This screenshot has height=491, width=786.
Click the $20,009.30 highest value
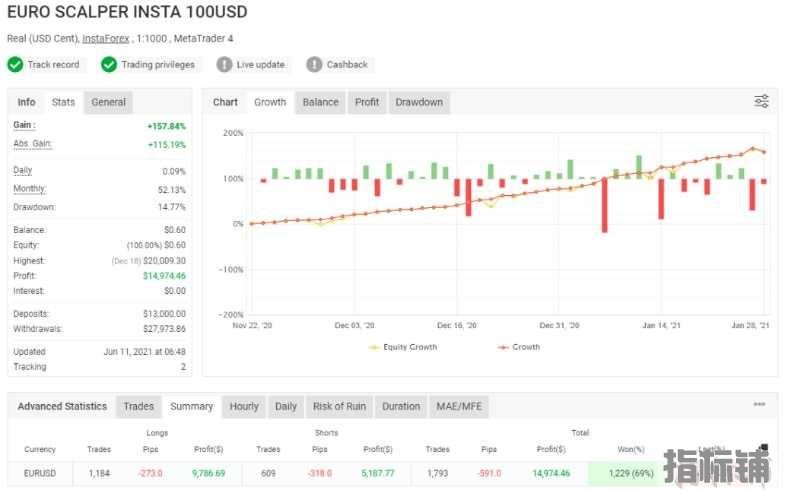(164, 261)
